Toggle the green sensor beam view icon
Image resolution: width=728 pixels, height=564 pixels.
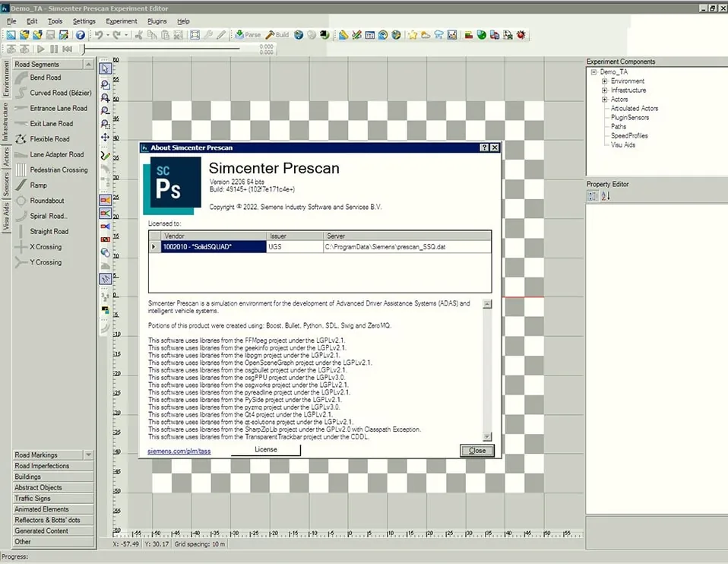coord(106,214)
